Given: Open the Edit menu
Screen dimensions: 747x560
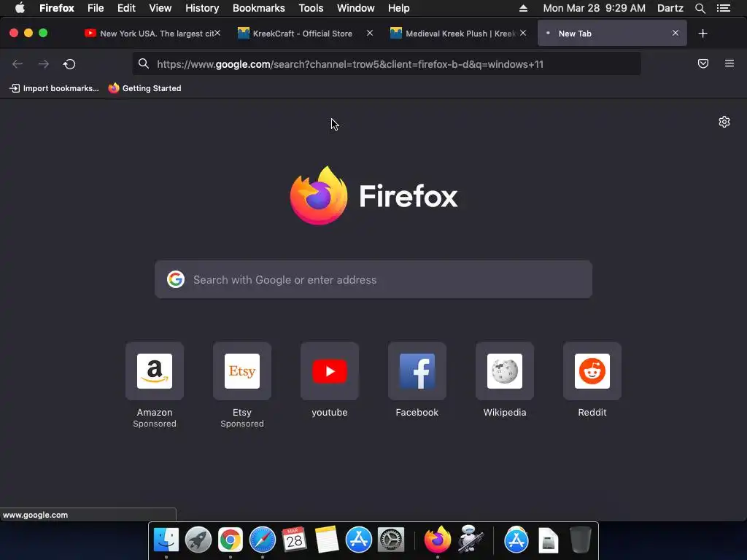Looking at the screenshot, I should [126, 8].
